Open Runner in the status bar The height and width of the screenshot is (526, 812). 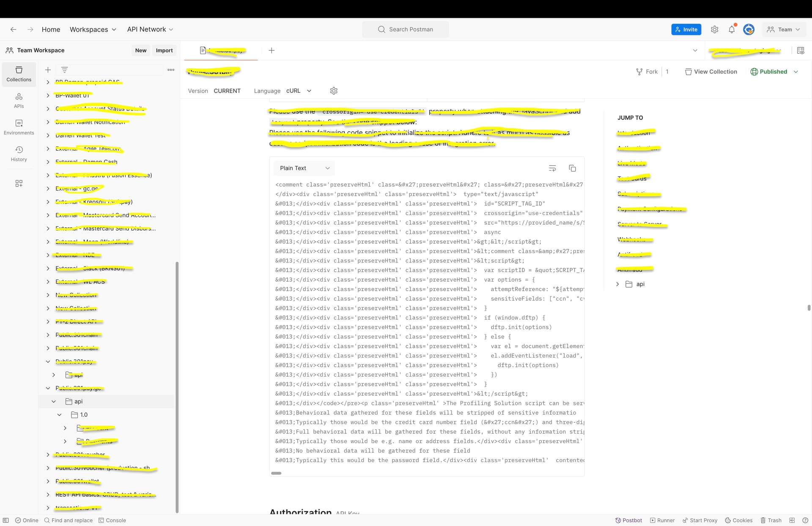(662, 520)
